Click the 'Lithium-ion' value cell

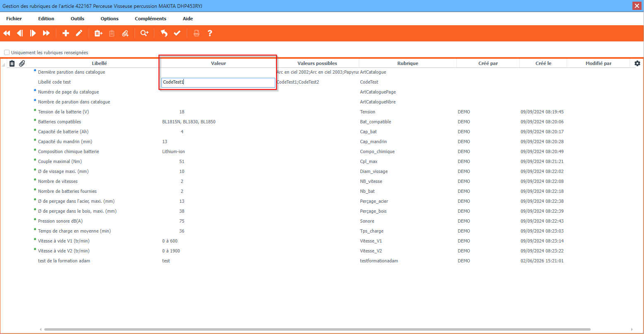pos(173,151)
